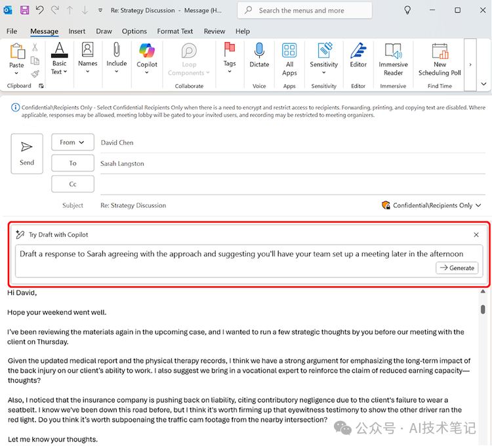Screen dimensions: 492x448
Task: Show more ribbon commands arrow
Action: coord(470,65)
